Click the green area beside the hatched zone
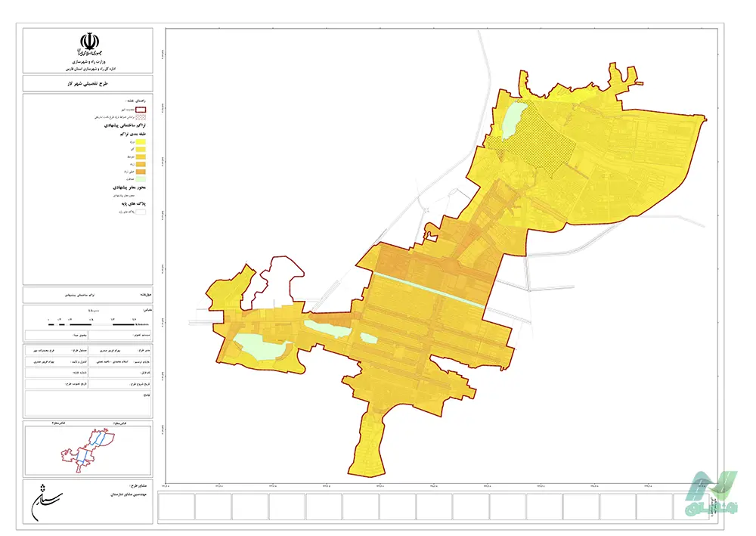Screen dimensions: 756x536 (x=515, y=119)
